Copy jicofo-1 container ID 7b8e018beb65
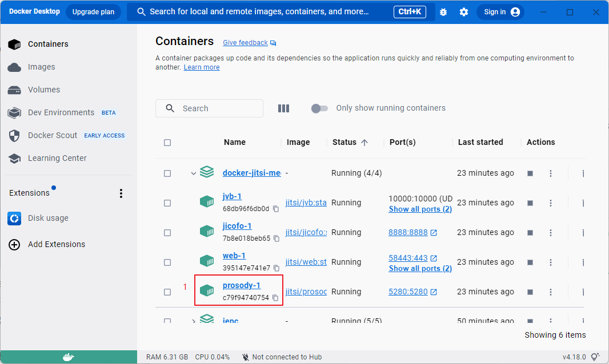 [277, 238]
